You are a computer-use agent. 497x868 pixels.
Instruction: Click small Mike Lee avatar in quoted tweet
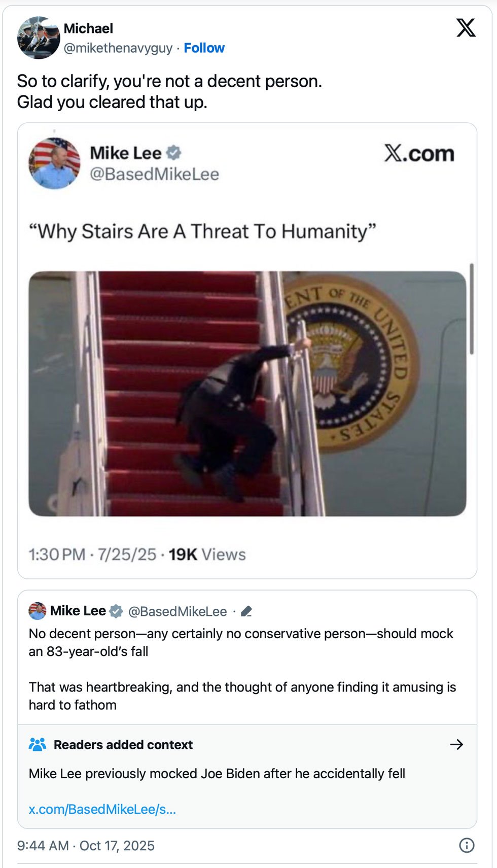(38, 611)
